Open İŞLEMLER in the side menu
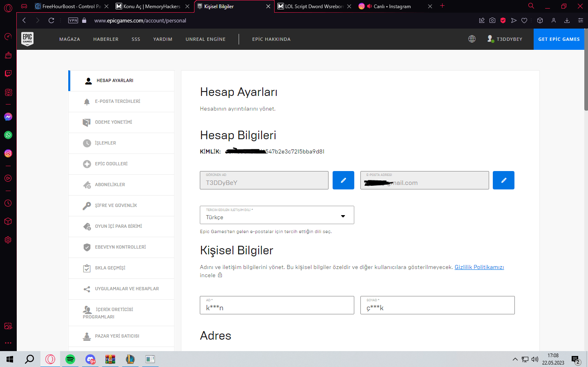588x367 pixels. pyautogui.click(x=121, y=143)
